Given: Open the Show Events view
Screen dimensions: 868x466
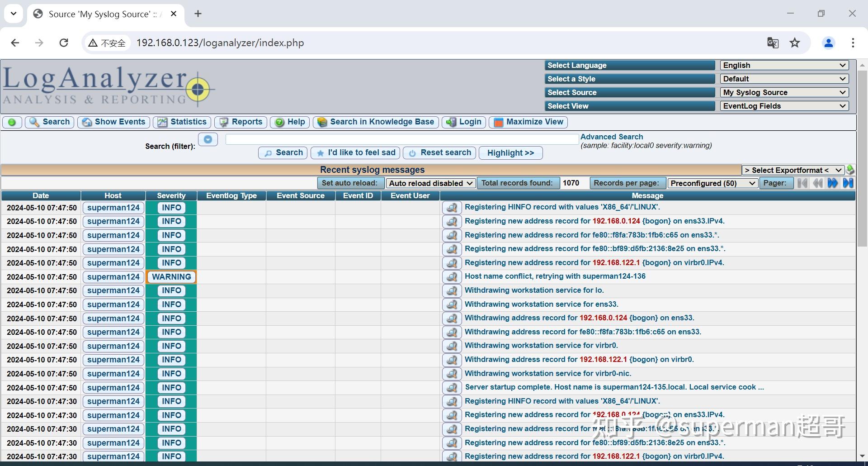Looking at the screenshot, I should point(113,122).
